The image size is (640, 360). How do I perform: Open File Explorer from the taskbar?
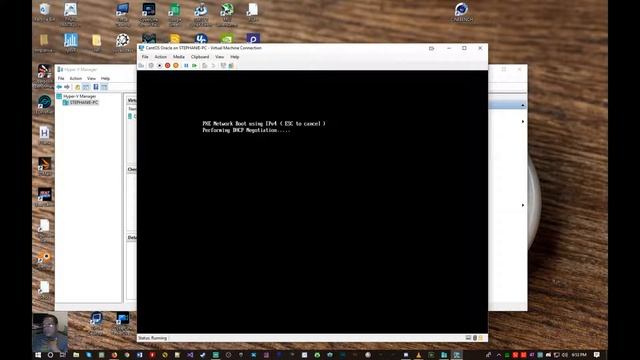(x=76, y=355)
